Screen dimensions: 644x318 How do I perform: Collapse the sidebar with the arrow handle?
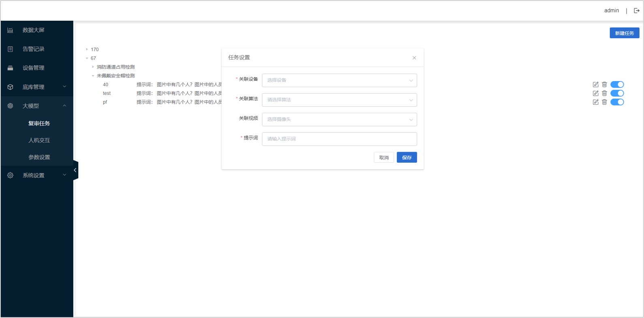(75, 170)
